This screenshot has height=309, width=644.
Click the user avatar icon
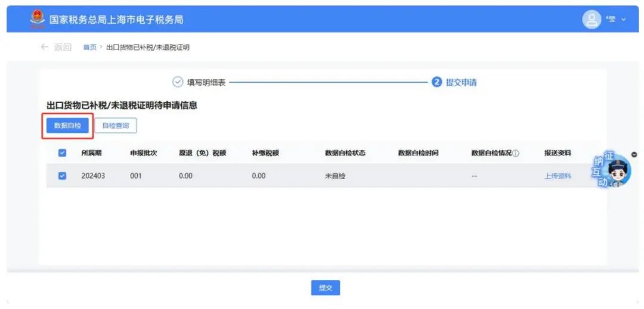591,20
